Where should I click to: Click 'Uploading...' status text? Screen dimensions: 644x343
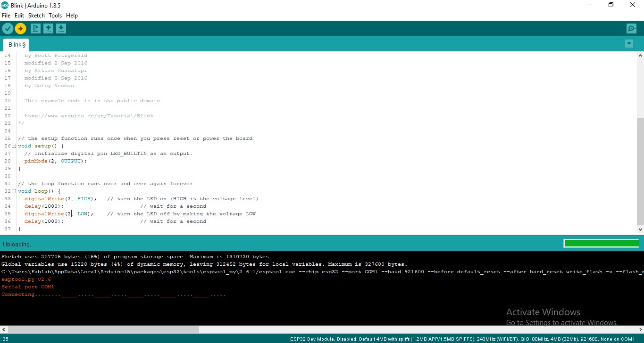point(18,245)
